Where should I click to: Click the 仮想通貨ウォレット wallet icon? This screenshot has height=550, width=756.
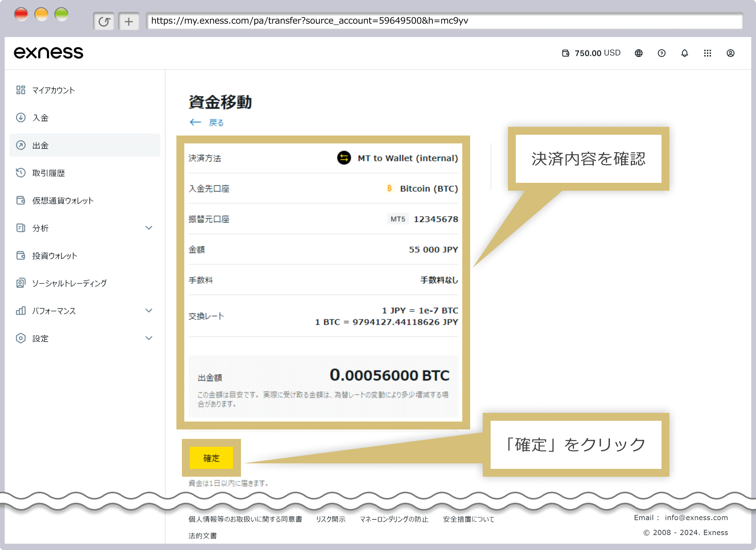point(21,201)
